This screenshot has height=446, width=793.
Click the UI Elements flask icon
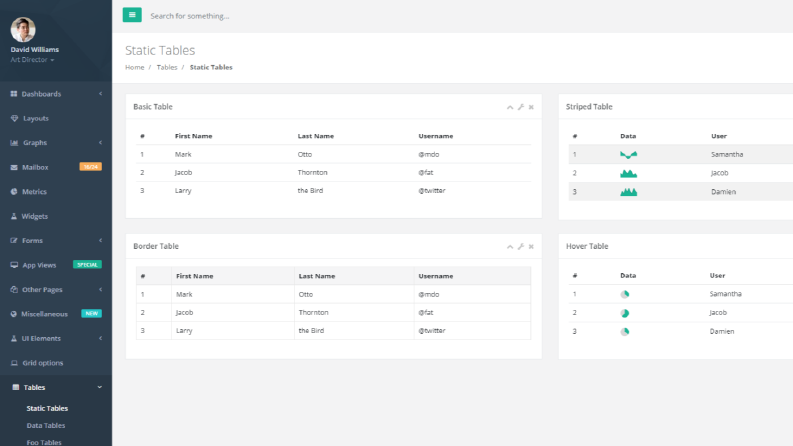14,338
